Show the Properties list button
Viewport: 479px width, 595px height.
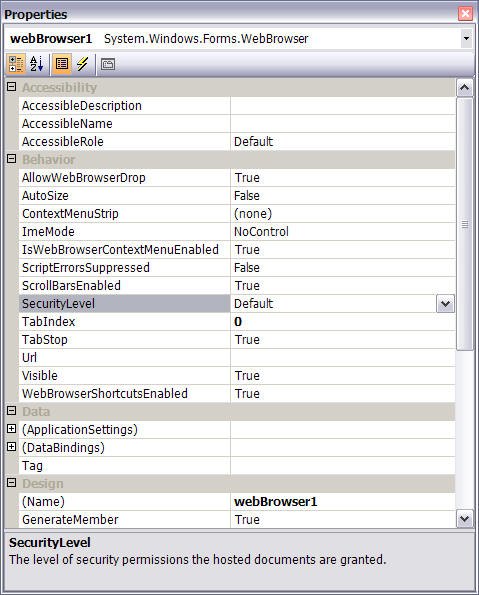click(61, 64)
